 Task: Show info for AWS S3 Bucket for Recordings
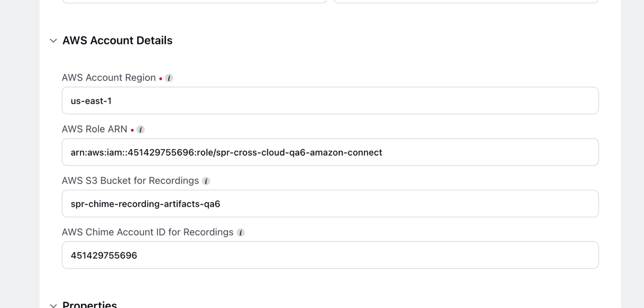point(206,181)
